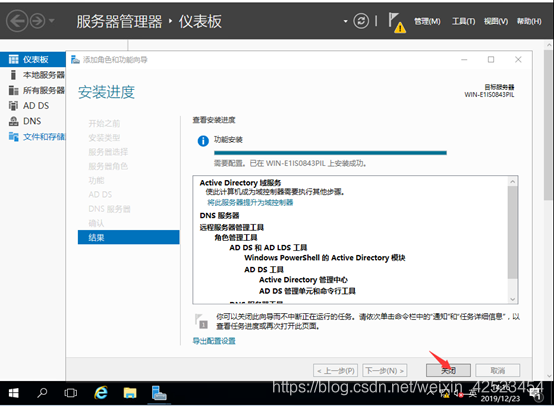The image size is (554, 406).
Task: Click the blue info icon beside 功能安装
Action: pyautogui.click(x=203, y=141)
